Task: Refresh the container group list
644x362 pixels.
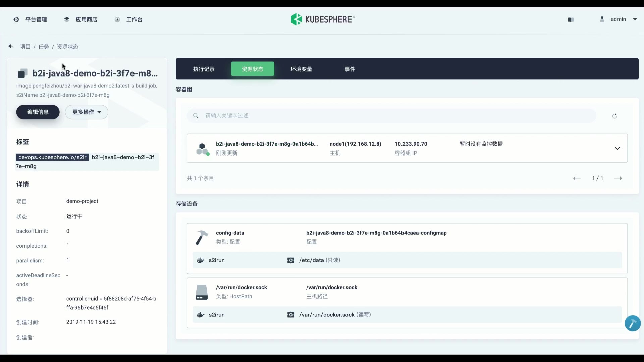Action: coord(615,116)
